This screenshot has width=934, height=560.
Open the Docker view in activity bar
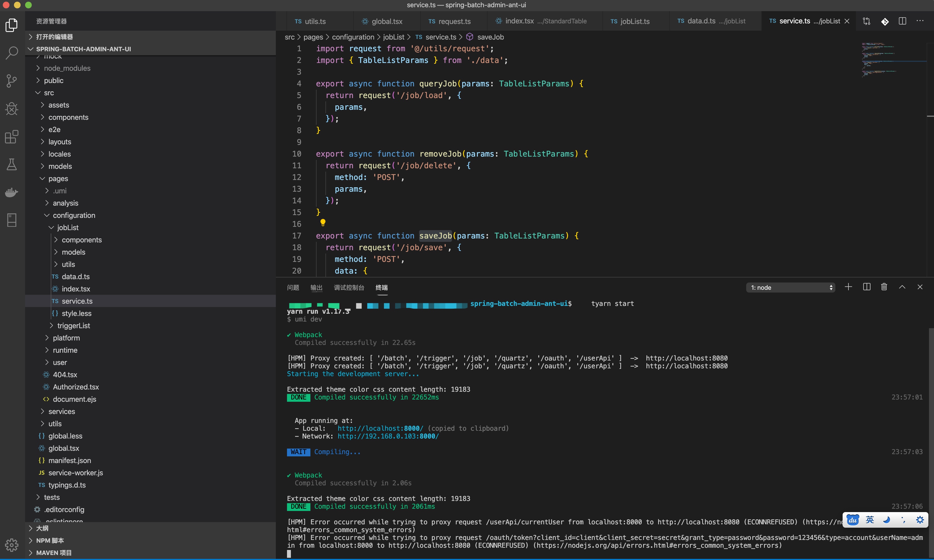click(x=12, y=193)
